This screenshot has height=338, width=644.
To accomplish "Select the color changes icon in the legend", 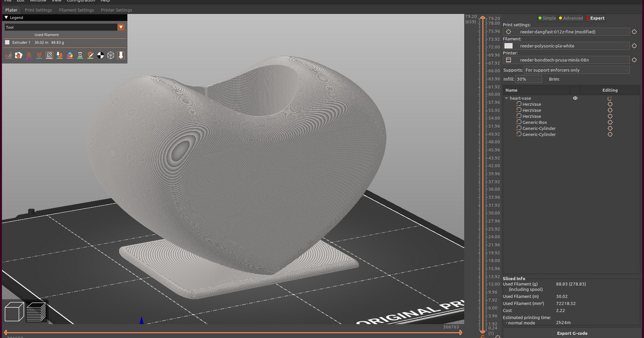I will click(70, 55).
